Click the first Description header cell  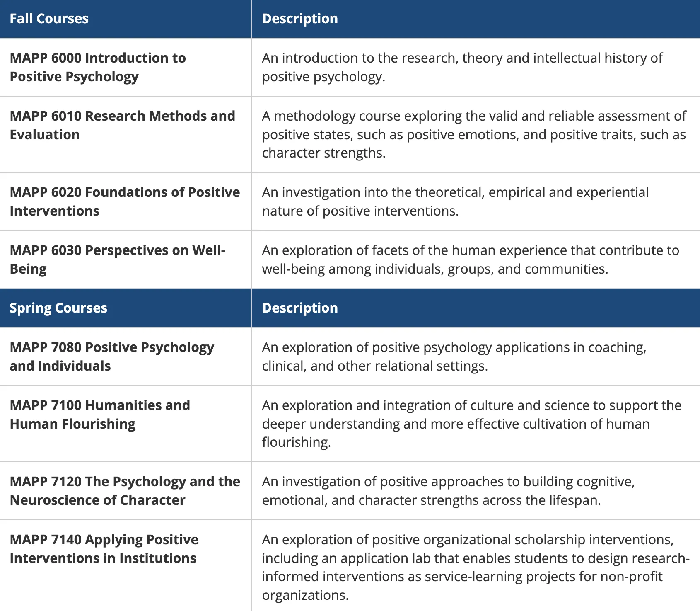coord(300,19)
